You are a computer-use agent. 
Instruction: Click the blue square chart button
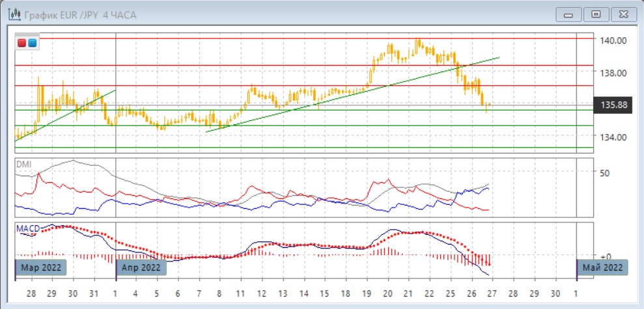click(32, 43)
